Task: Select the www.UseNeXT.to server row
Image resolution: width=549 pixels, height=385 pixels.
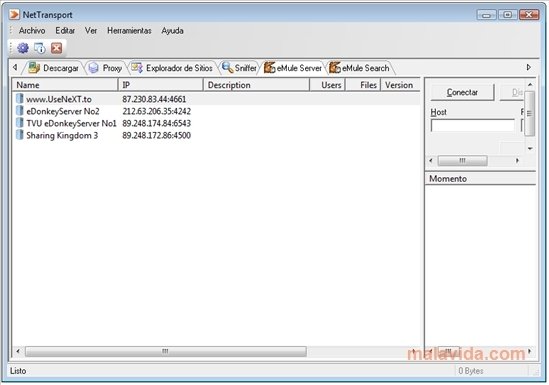Action: [x=216, y=99]
